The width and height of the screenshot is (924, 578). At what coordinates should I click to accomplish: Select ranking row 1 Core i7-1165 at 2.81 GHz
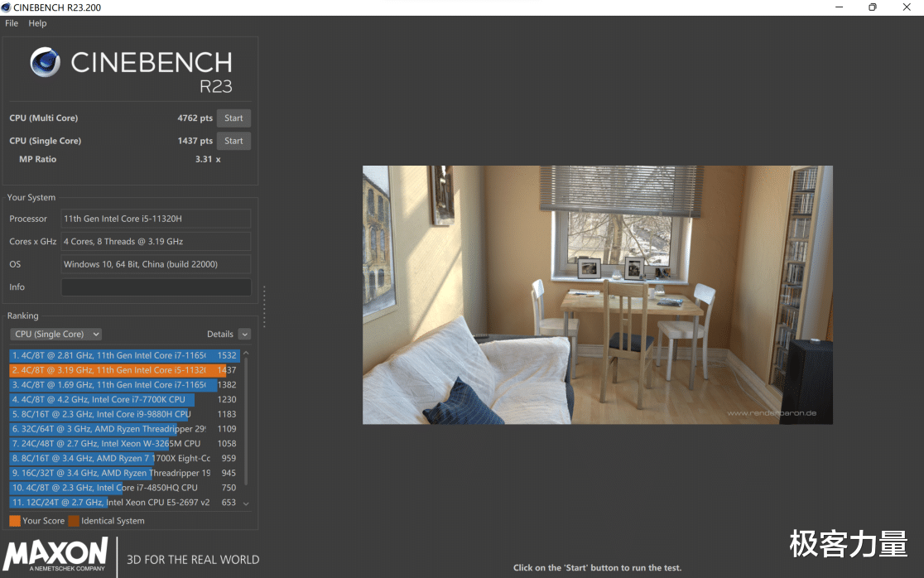[123, 355]
